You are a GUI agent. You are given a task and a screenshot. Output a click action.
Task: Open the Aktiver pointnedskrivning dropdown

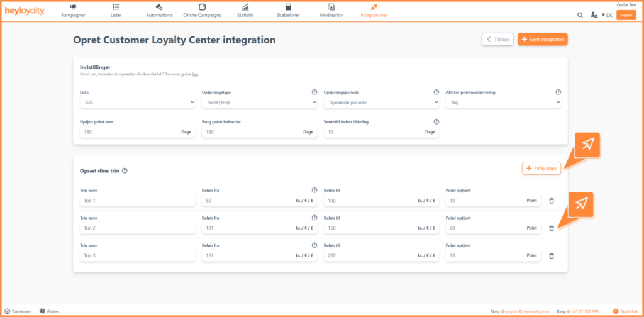(x=503, y=103)
